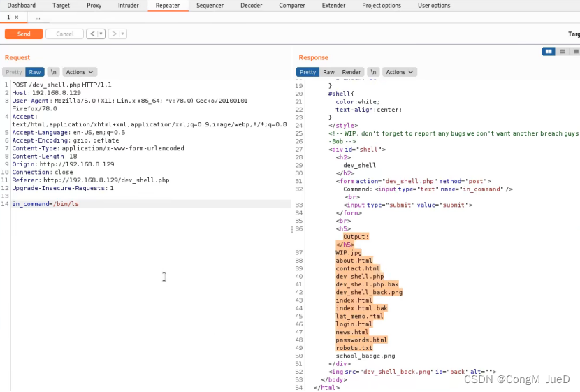
Task: Open the User options tab
Action: click(434, 6)
